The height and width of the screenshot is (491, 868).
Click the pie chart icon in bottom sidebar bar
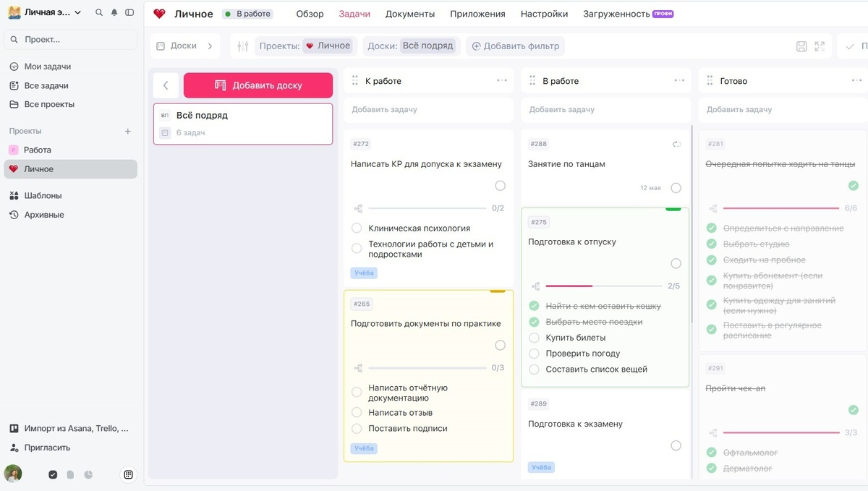point(88,475)
